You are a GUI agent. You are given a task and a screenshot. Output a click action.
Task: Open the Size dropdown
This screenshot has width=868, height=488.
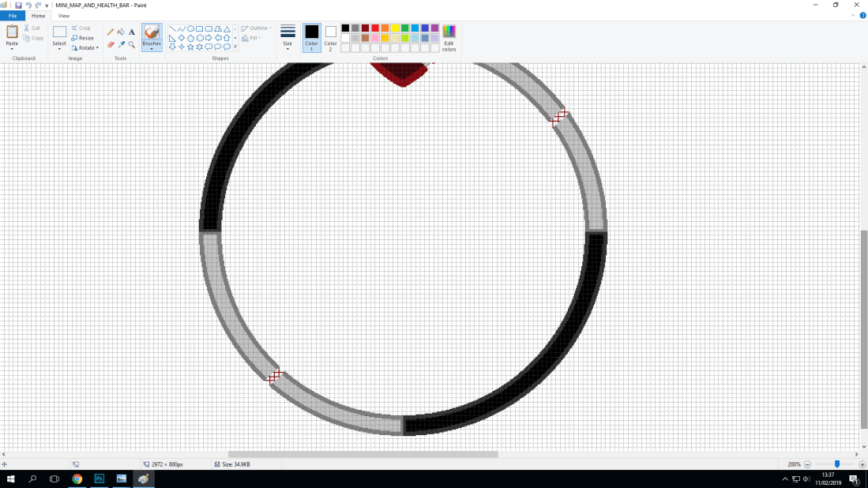287,37
